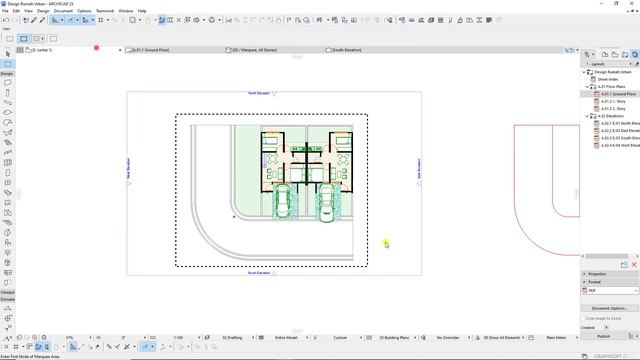The width and height of the screenshot is (640, 360).
Task: Expand the Properties panel section
Action: [584, 274]
